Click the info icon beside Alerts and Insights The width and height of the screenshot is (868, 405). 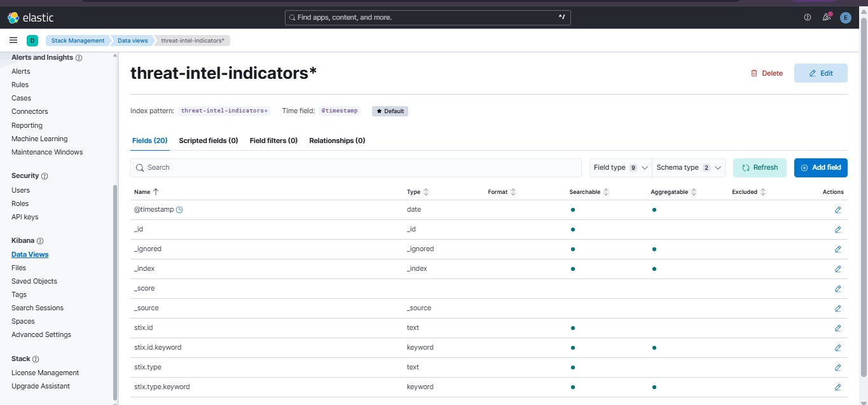coord(79,58)
